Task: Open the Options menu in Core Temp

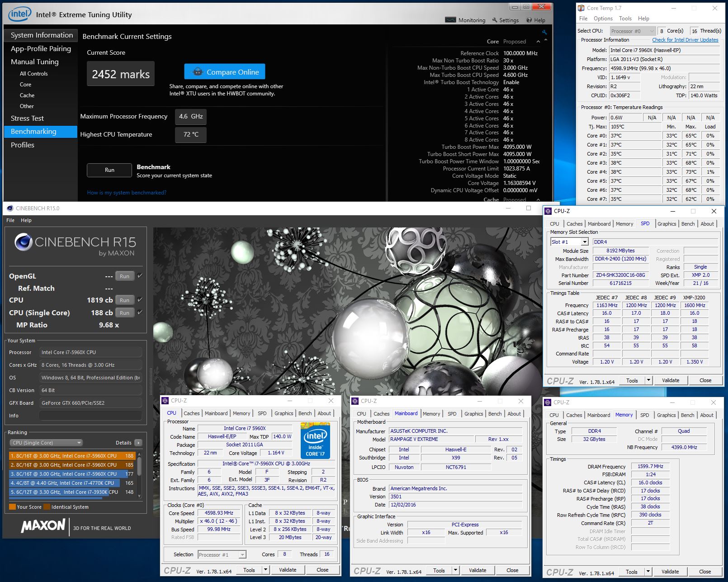Action: (x=603, y=19)
